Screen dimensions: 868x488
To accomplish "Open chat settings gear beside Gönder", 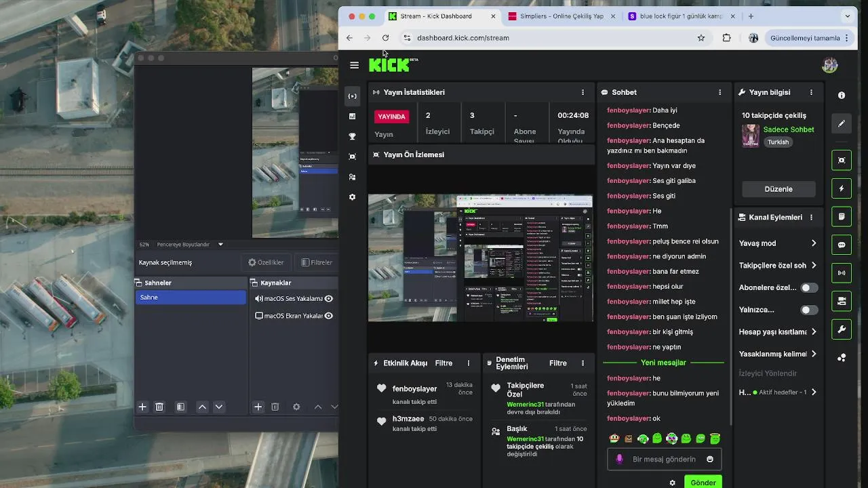I will coord(672,483).
